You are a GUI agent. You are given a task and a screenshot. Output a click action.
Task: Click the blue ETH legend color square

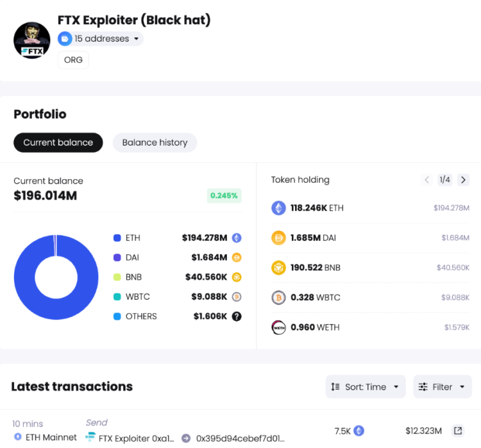[117, 238]
